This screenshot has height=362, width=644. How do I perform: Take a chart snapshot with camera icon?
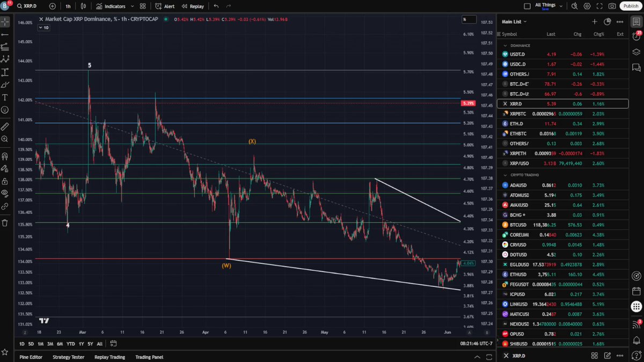click(612, 6)
